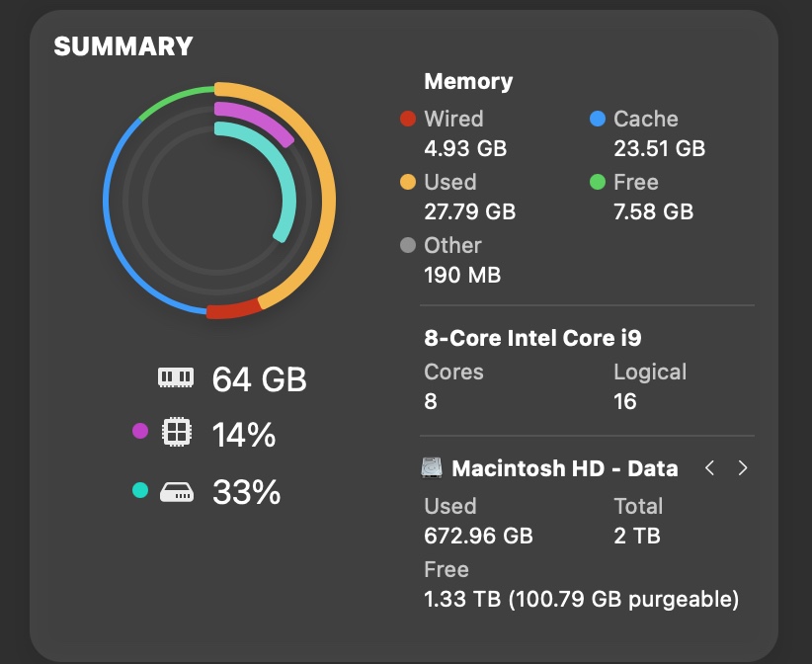The height and width of the screenshot is (664, 812).
Task: Click the gray Other memory dot
Action: tap(407, 246)
